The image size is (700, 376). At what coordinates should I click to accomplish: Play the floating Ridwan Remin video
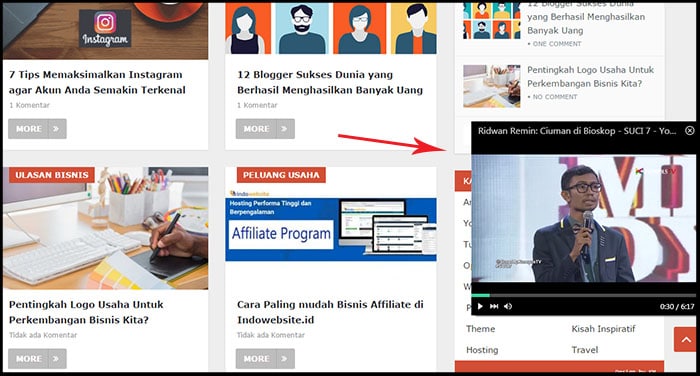click(x=480, y=306)
